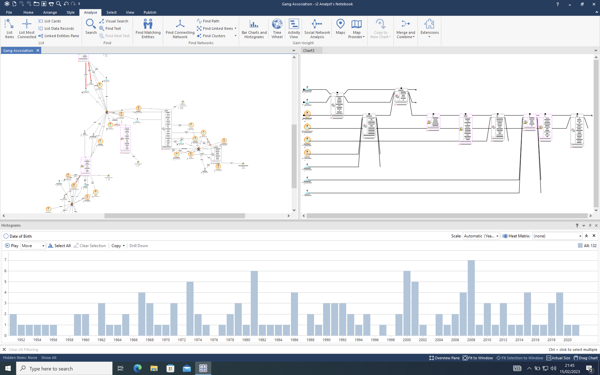Click Find Linked Items
600x375 pixels.
[x=215, y=28]
